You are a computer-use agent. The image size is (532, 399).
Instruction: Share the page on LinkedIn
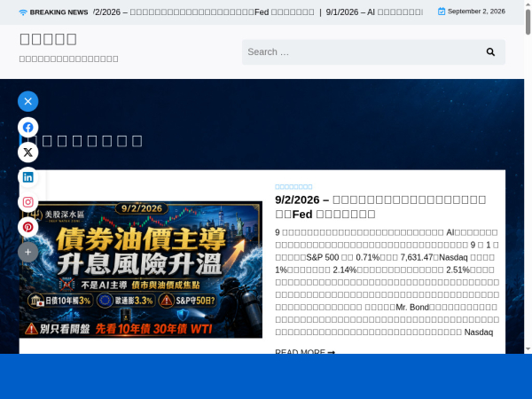pos(27,177)
